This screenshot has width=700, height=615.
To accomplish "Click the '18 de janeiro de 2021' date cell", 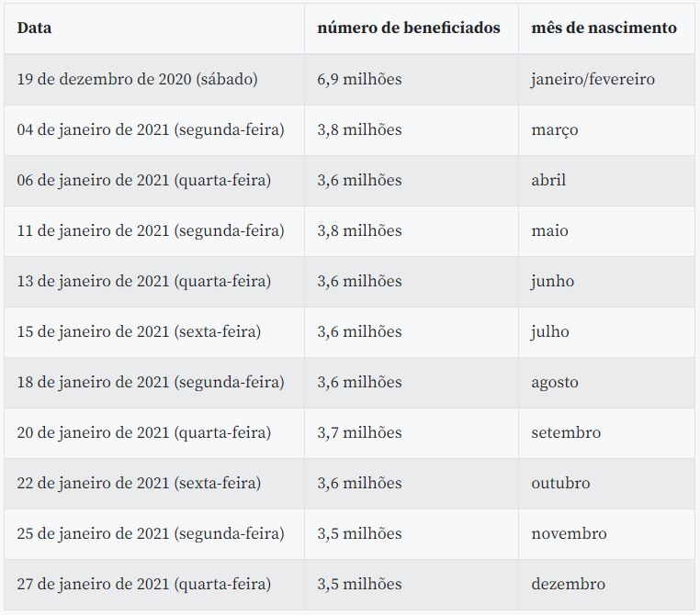I will tap(151, 382).
